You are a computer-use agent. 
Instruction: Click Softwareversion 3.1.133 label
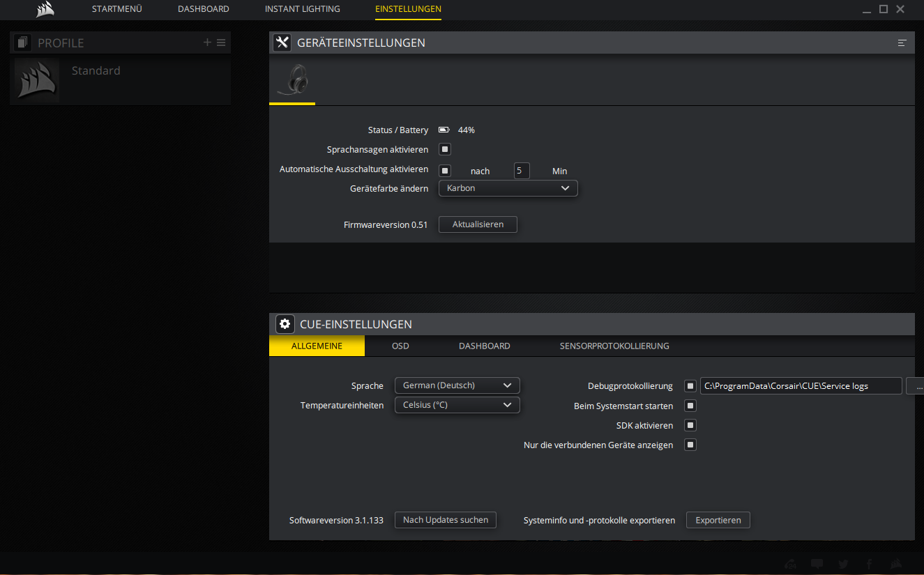click(x=336, y=520)
